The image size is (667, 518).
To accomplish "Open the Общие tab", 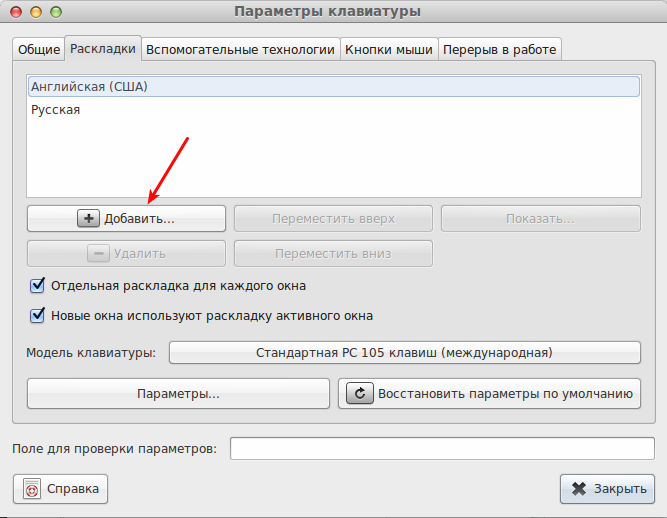I will [39, 49].
